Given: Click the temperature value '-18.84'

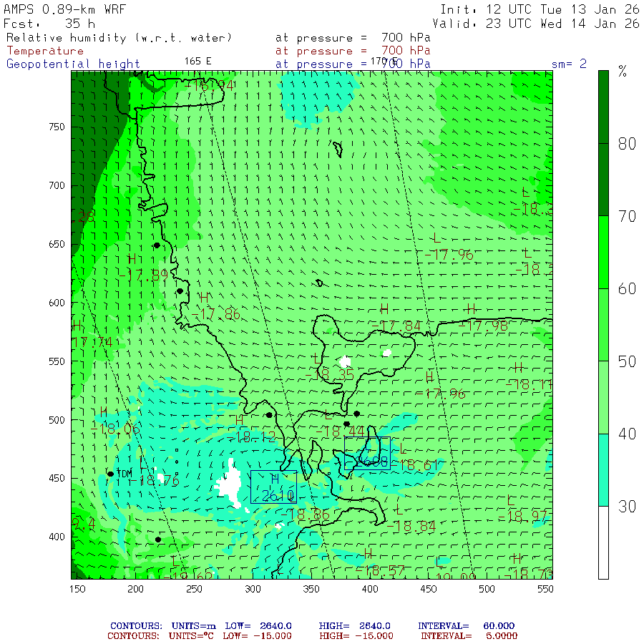Looking at the screenshot, I should pyautogui.click(x=411, y=526).
